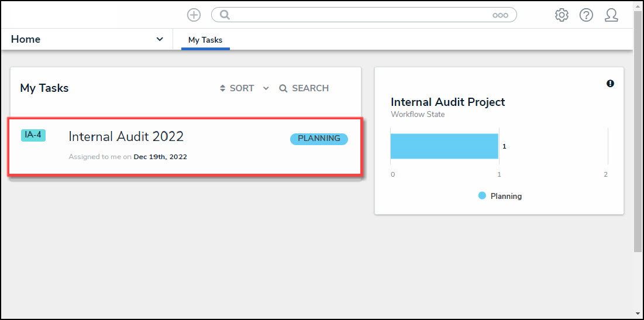Click the IA-4 task identifier tag
Screen dimensions: 644x320
point(33,135)
